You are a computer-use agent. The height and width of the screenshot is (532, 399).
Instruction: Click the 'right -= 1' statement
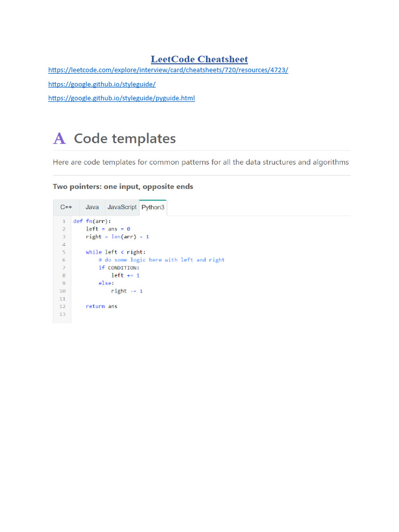click(127, 291)
